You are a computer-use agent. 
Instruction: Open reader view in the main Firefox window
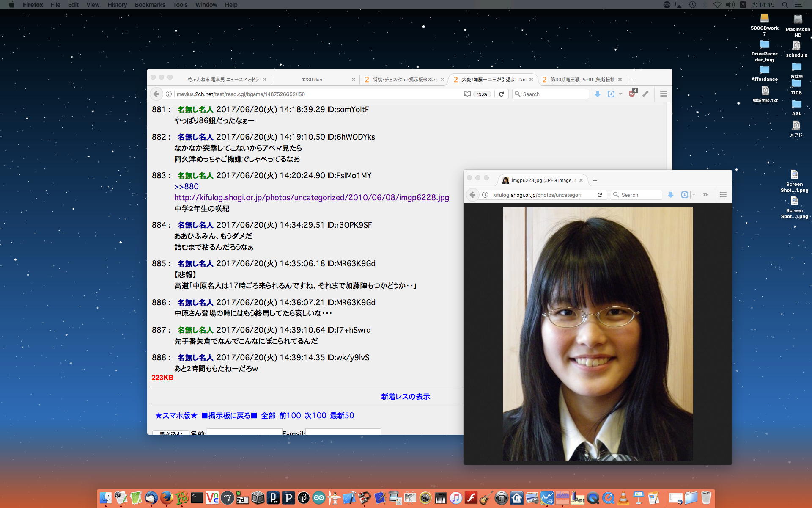tap(467, 94)
